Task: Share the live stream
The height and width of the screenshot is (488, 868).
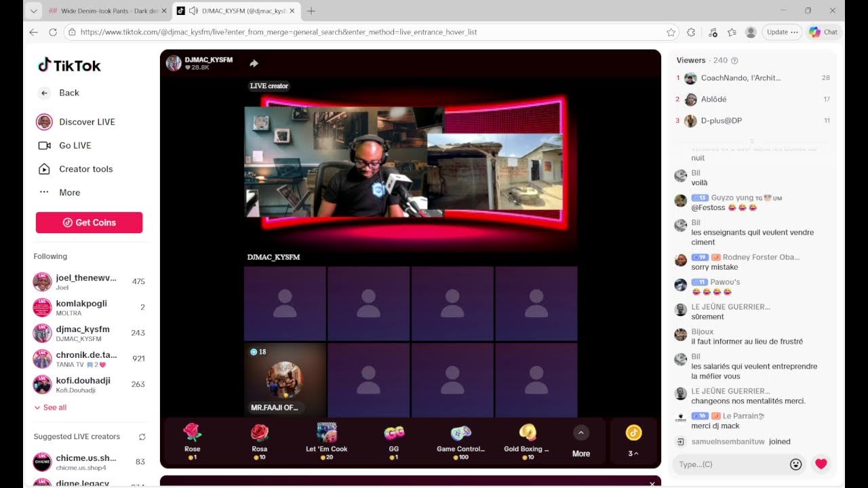Action: pos(254,63)
